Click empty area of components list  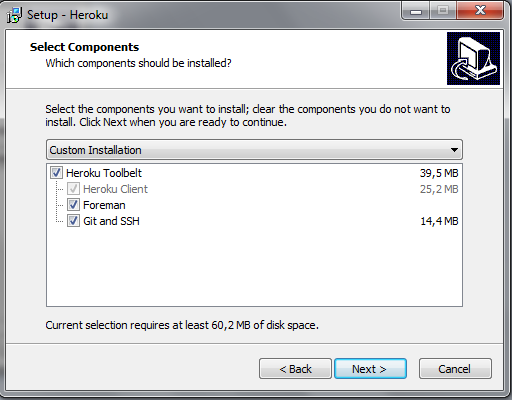click(254, 267)
